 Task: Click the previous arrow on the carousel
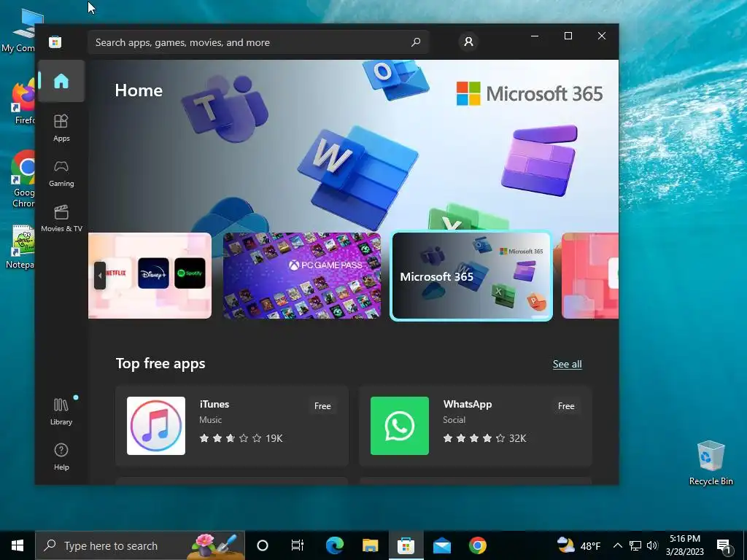click(99, 275)
